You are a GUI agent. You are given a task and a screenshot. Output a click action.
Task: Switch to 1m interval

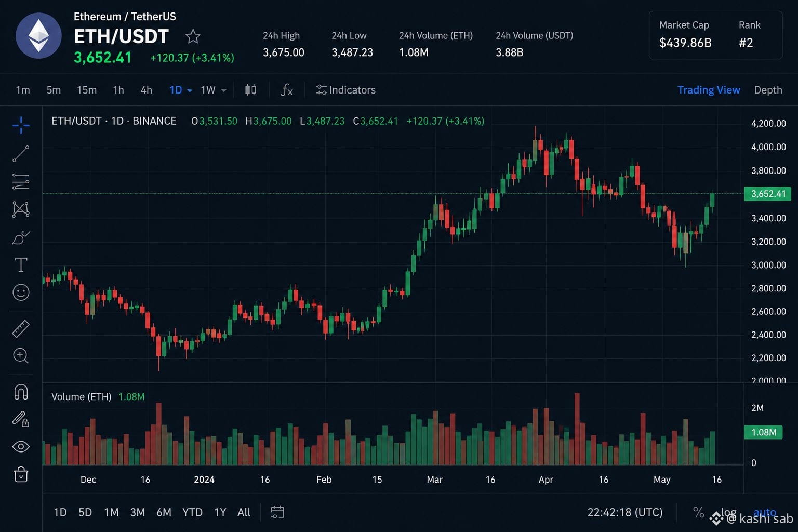point(23,90)
